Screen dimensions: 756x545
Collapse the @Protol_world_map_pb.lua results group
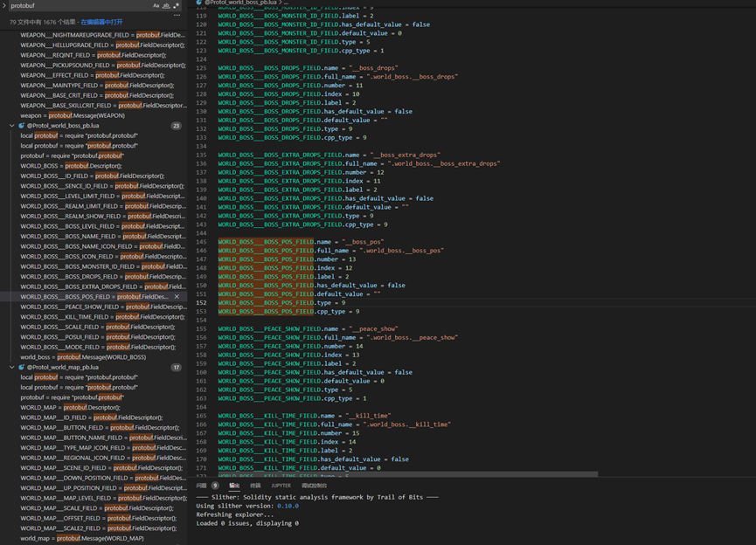(x=12, y=368)
